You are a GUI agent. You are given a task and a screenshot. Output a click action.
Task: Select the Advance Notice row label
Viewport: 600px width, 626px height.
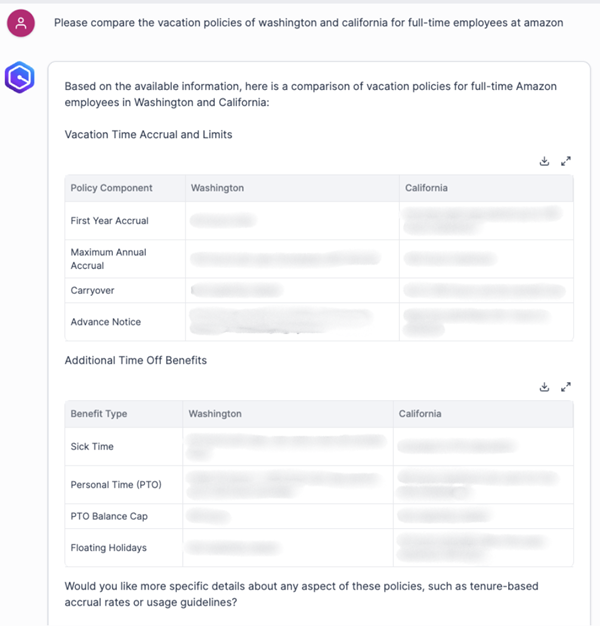(105, 322)
